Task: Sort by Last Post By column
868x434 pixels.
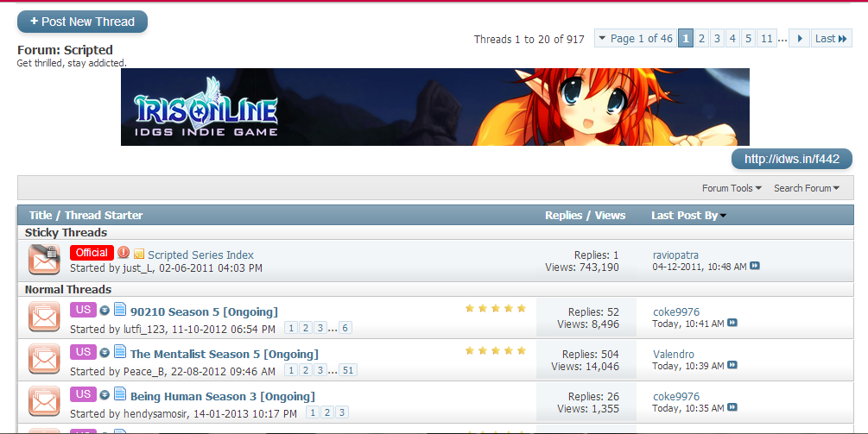Action: (688, 216)
